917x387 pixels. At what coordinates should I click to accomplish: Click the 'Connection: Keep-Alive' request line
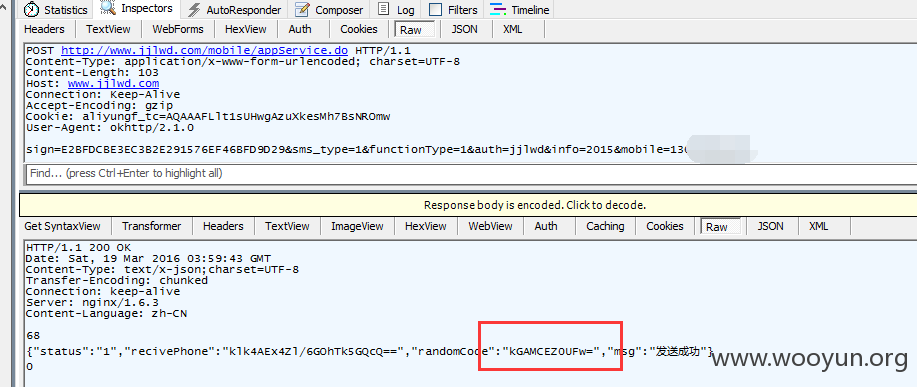pos(103,94)
